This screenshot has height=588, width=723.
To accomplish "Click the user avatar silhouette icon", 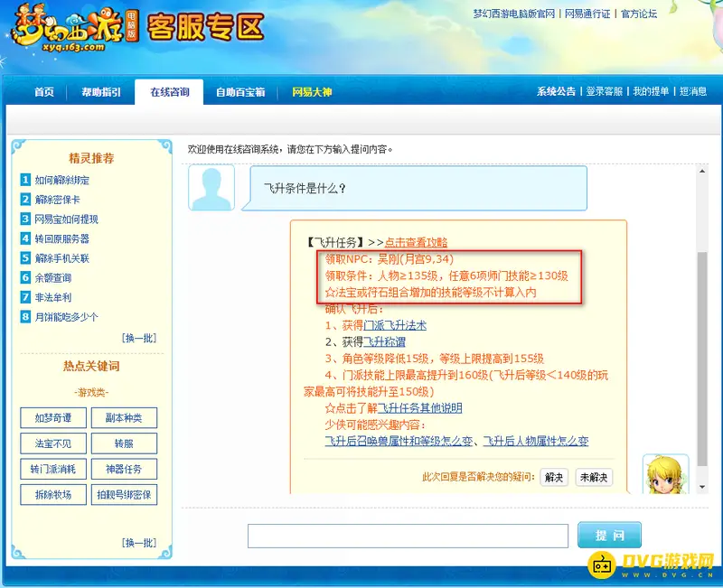I will click(211, 188).
